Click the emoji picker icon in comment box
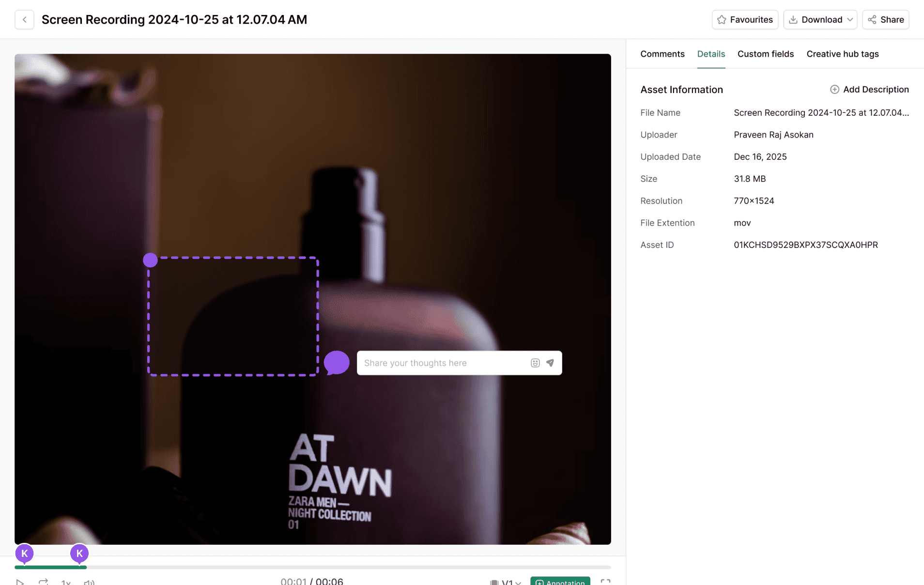Image resolution: width=924 pixels, height=585 pixels. tap(535, 363)
